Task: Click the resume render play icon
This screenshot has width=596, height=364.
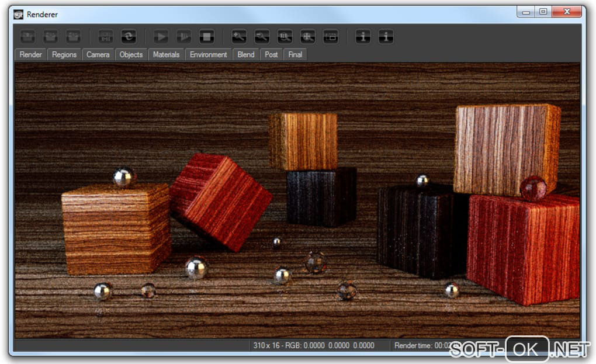Action: 184,37
